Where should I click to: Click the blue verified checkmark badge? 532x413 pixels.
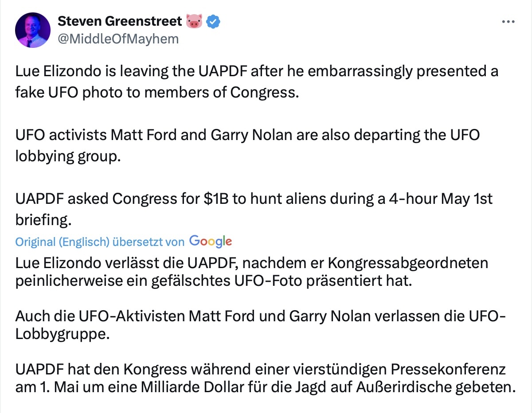214,21
